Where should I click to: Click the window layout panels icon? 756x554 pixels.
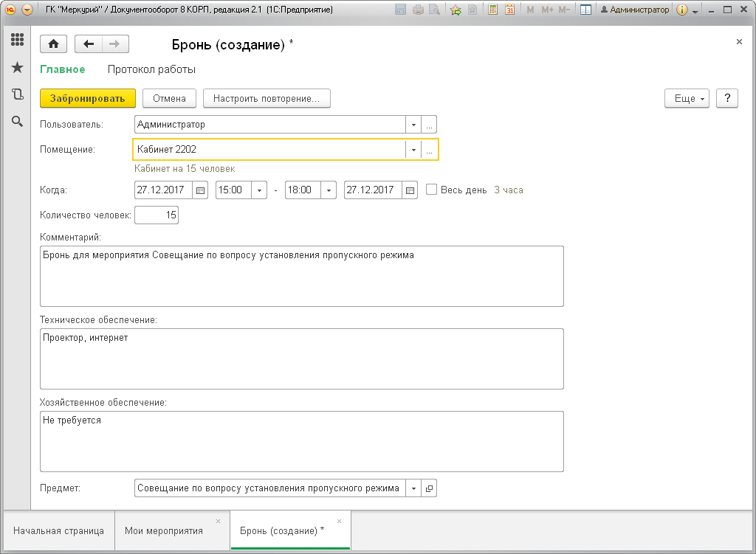[x=585, y=10]
